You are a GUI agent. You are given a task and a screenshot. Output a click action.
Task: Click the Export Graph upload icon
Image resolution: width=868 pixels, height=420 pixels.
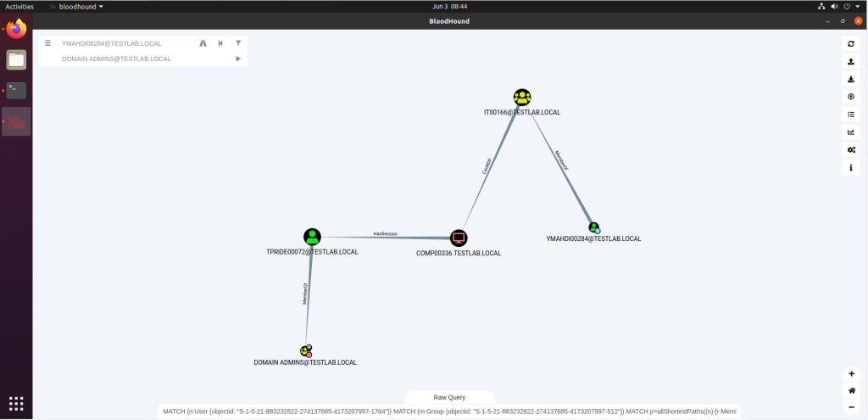pyautogui.click(x=851, y=61)
